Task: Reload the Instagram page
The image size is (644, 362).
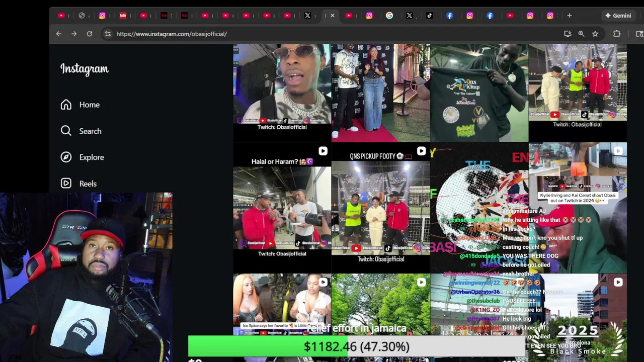Action: click(90, 34)
